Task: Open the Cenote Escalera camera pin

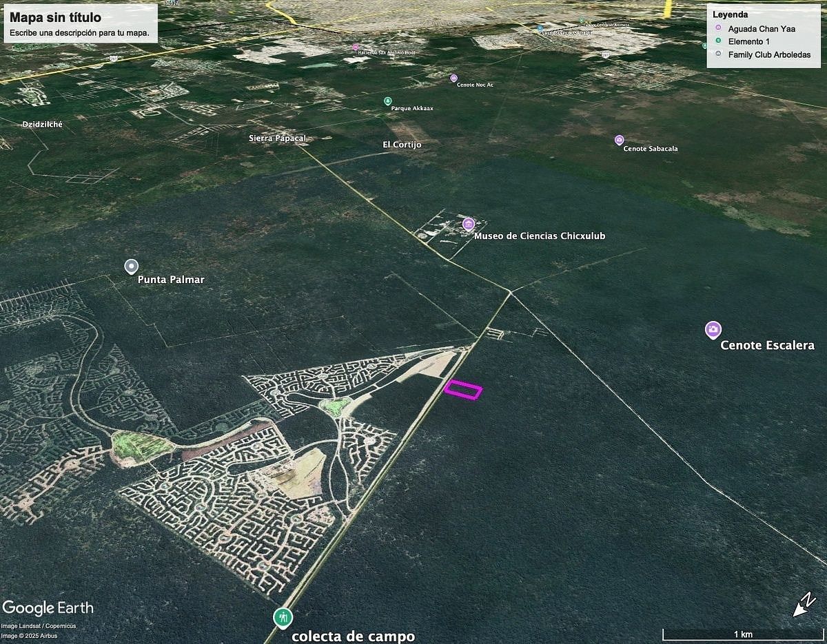Action: (713, 329)
